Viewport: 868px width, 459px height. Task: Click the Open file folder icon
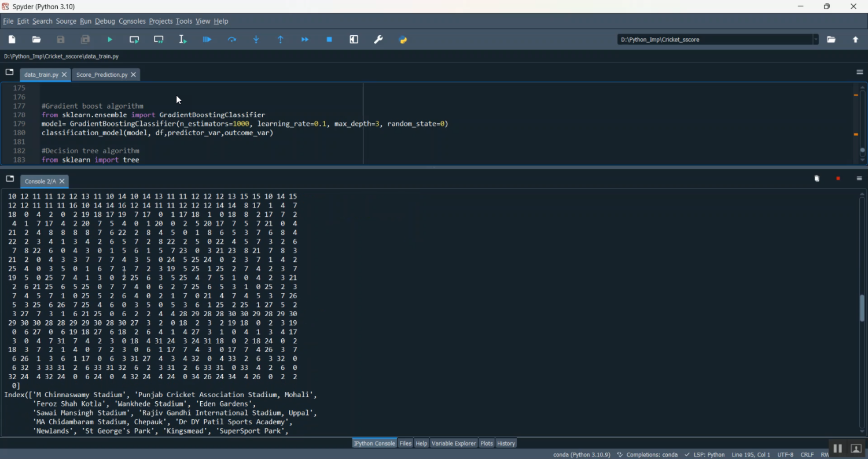click(x=36, y=40)
